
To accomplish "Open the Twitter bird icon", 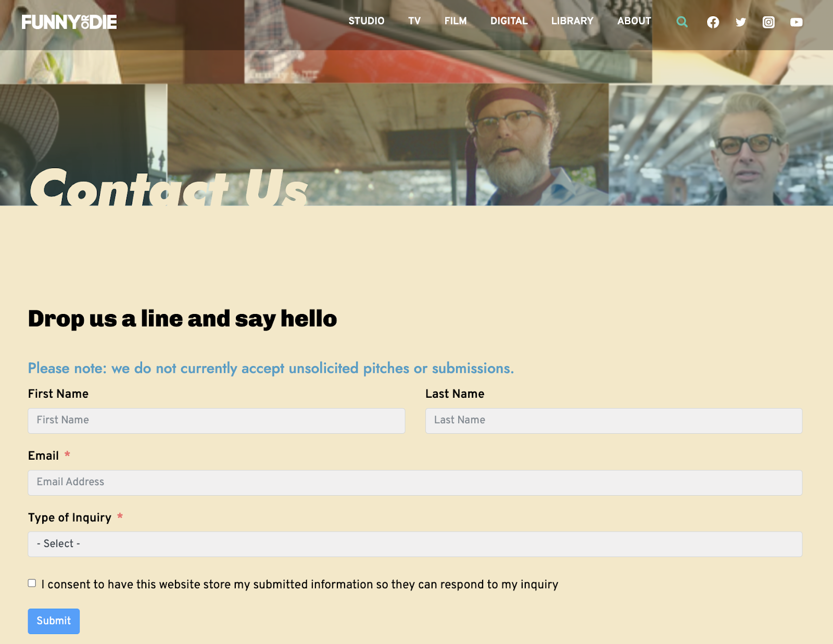I will click(x=741, y=22).
